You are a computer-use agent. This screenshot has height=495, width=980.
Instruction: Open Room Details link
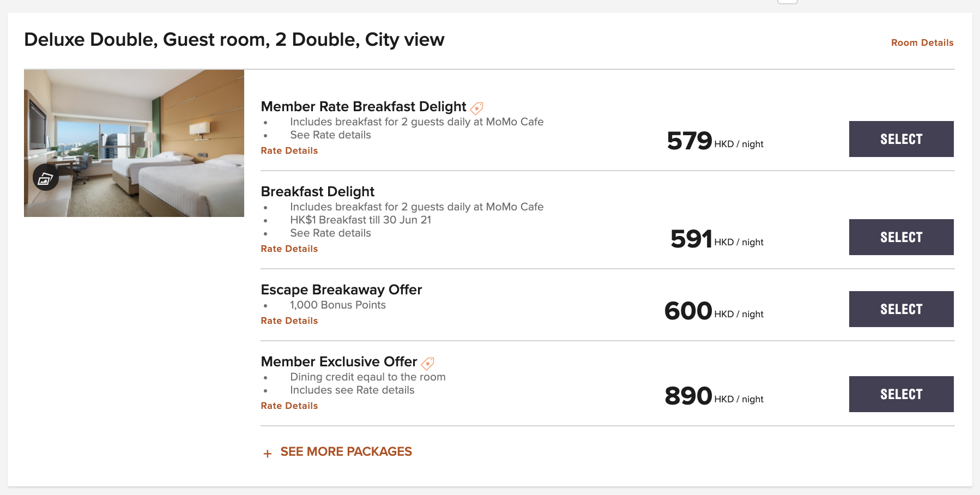922,43
